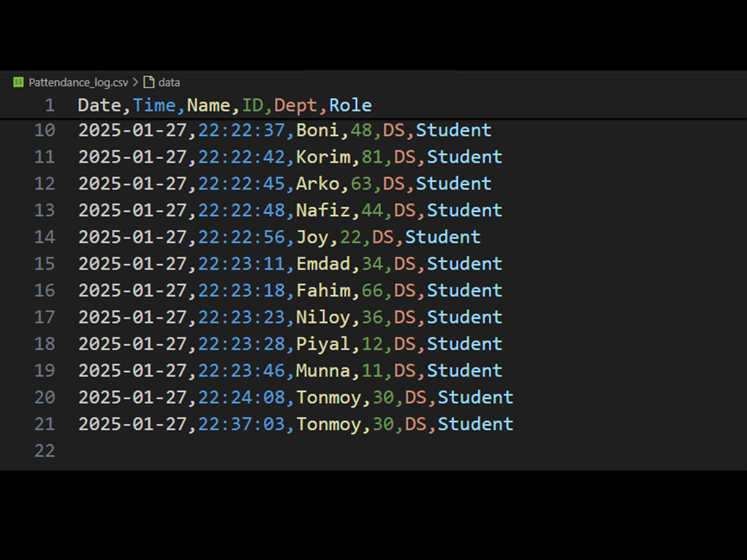Click the name Niloy
Viewport: 747px width, 560px height.
coord(323,317)
